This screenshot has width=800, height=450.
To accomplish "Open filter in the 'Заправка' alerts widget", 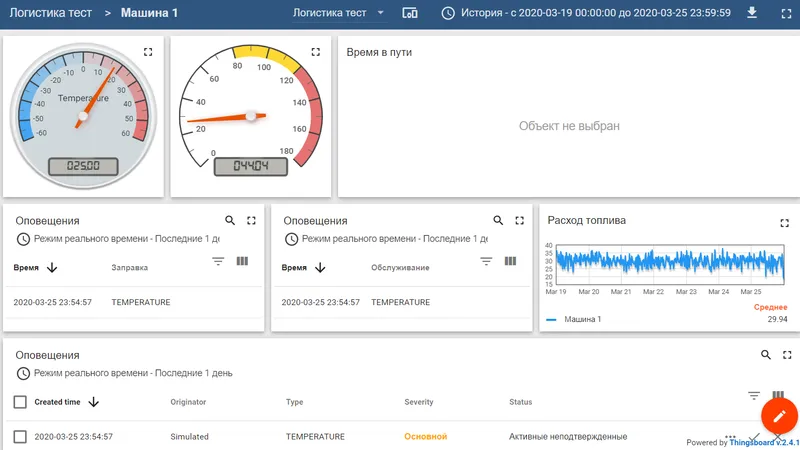I will tap(218, 261).
